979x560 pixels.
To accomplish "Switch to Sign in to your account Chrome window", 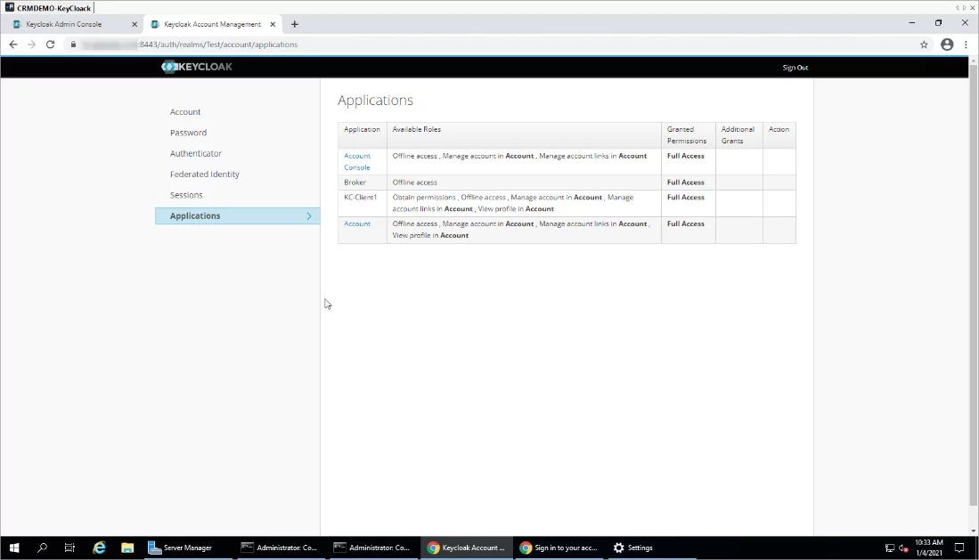I will tap(559, 548).
